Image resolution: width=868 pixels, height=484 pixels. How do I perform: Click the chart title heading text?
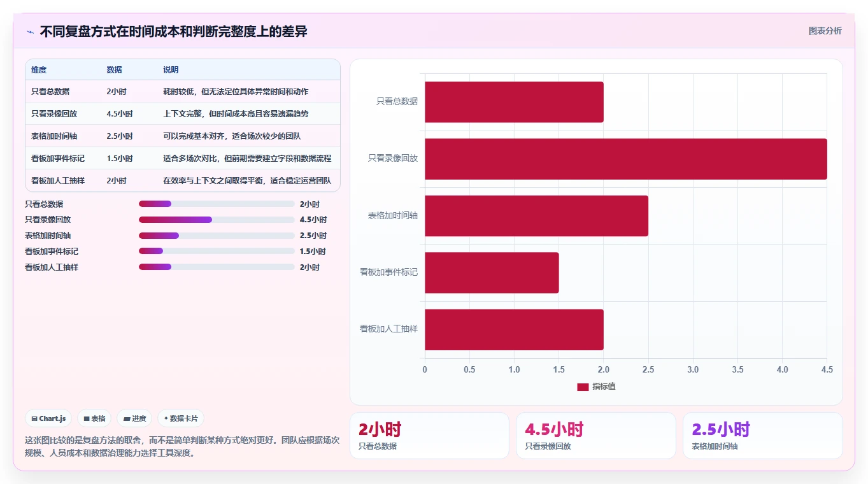coord(174,31)
